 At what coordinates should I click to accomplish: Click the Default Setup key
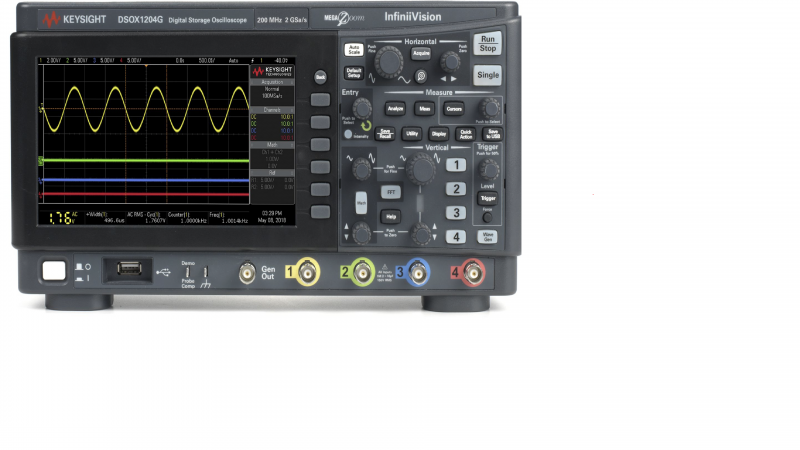[x=354, y=73]
